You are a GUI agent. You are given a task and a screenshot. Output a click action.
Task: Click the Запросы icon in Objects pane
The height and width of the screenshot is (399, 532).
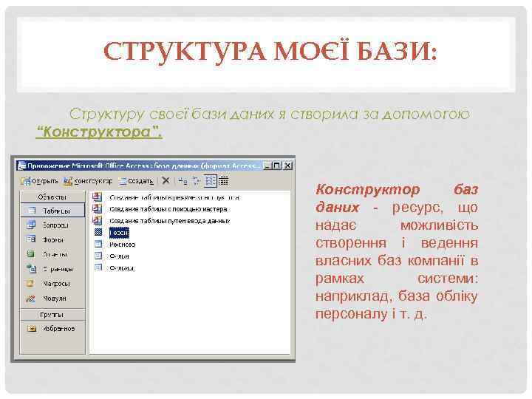[30, 225]
